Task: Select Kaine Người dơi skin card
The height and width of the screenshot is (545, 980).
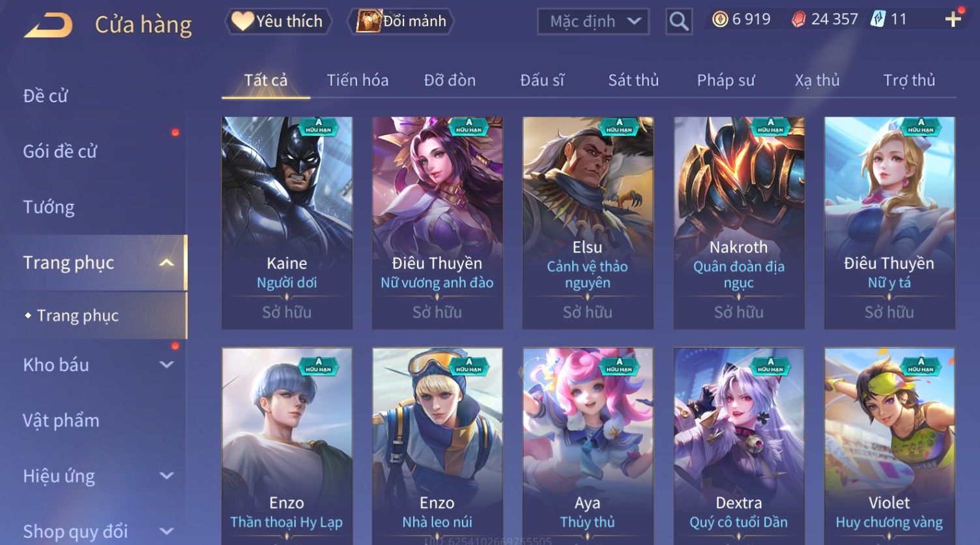Action: pyautogui.click(x=287, y=223)
